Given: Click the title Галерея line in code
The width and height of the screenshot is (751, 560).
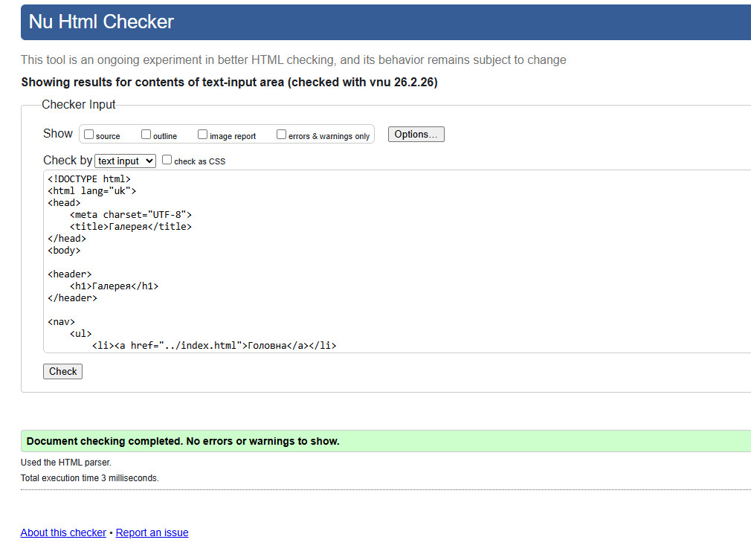Looking at the screenshot, I should coord(131,226).
